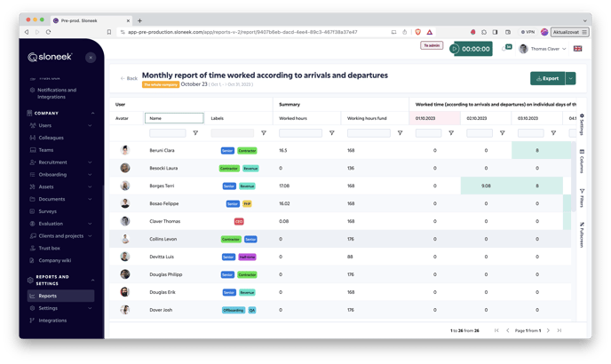The width and height of the screenshot is (611, 364).
Task: Select Reports in sidebar
Action: click(x=60, y=296)
